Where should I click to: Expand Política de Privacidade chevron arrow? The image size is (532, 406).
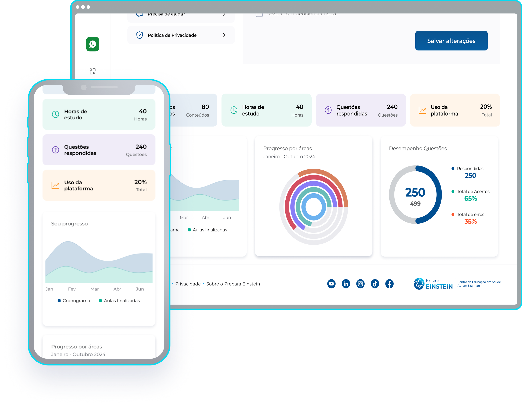pyautogui.click(x=224, y=35)
